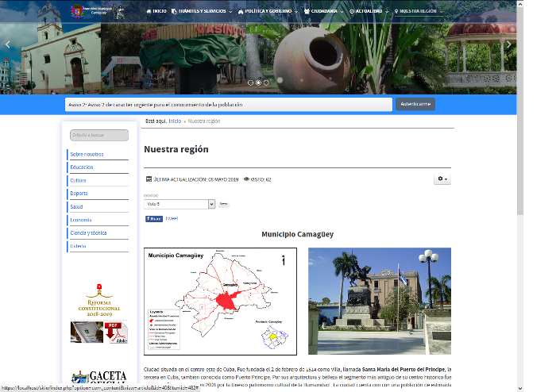Click the Facebook Share button
The image size is (556, 392).
(153, 218)
